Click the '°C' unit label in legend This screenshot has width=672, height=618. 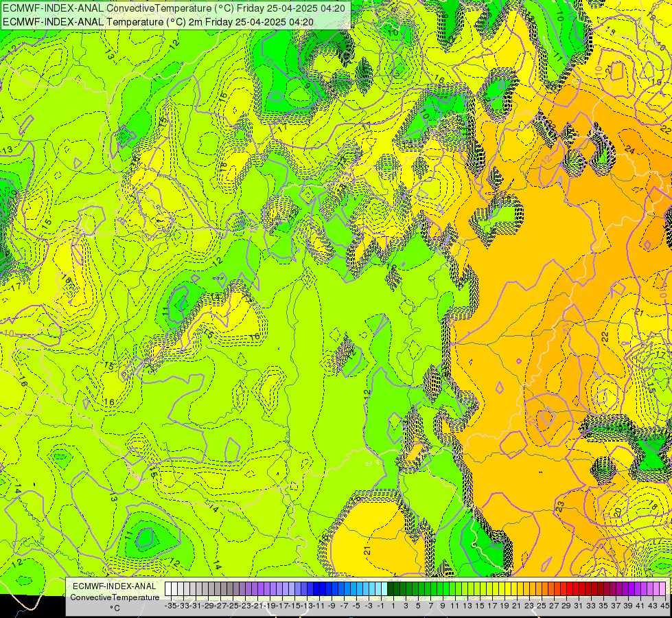[115, 608]
